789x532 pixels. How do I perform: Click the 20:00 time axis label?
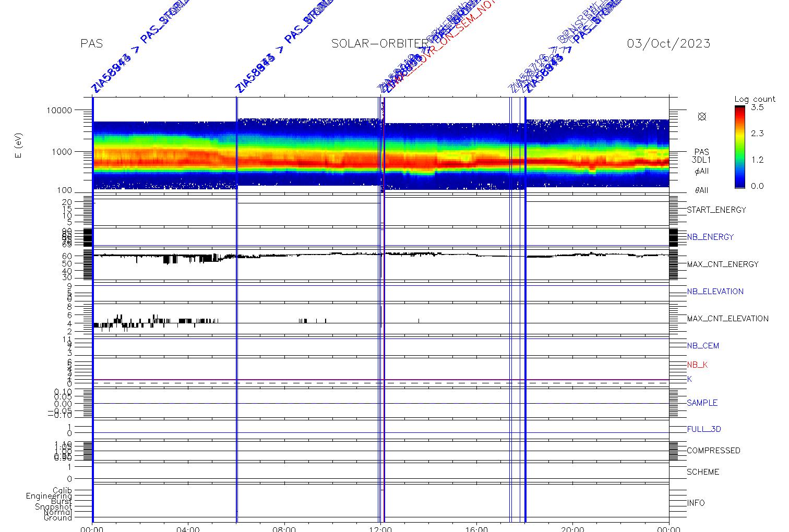(572, 529)
